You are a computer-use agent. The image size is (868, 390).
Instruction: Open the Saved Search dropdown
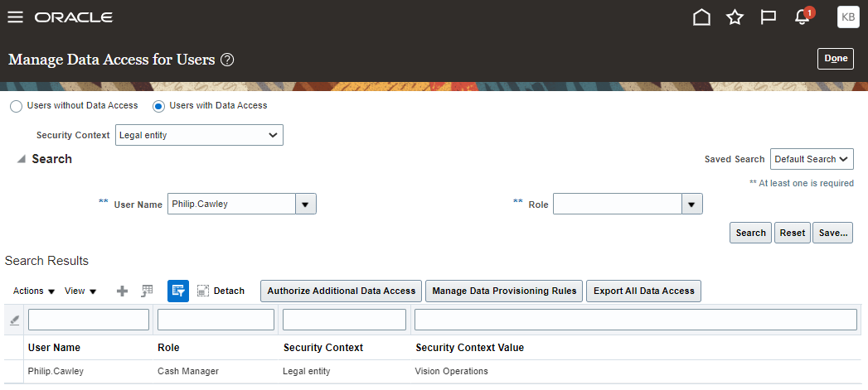point(811,159)
